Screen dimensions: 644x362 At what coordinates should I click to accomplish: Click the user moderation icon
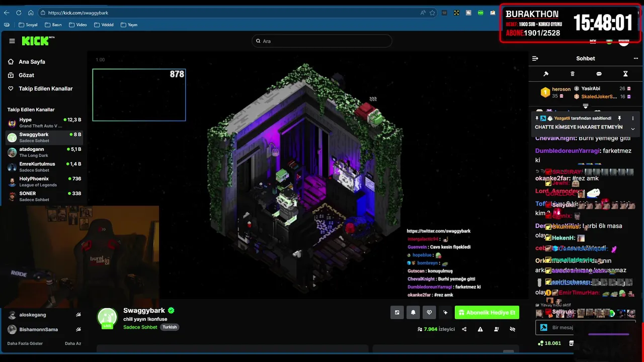[497, 329]
